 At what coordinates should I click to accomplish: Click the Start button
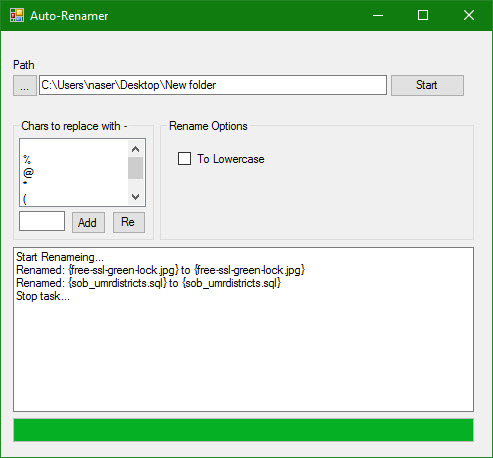point(427,85)
